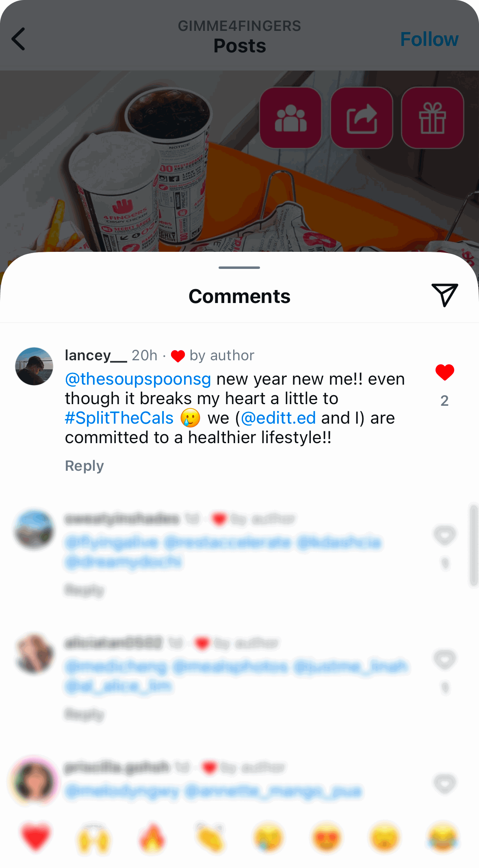
Task: Open lancey__ profile picture
Action: click(34, 366)
